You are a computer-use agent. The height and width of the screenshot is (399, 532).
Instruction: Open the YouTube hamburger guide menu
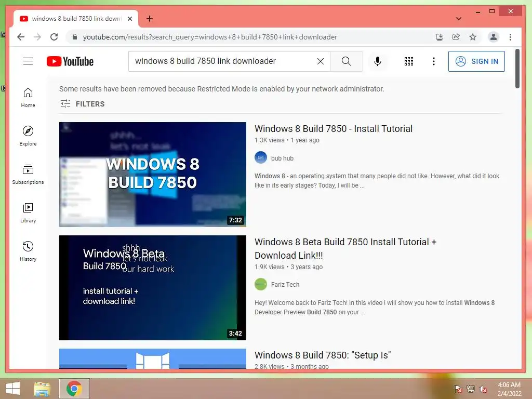tap(28, 61)
